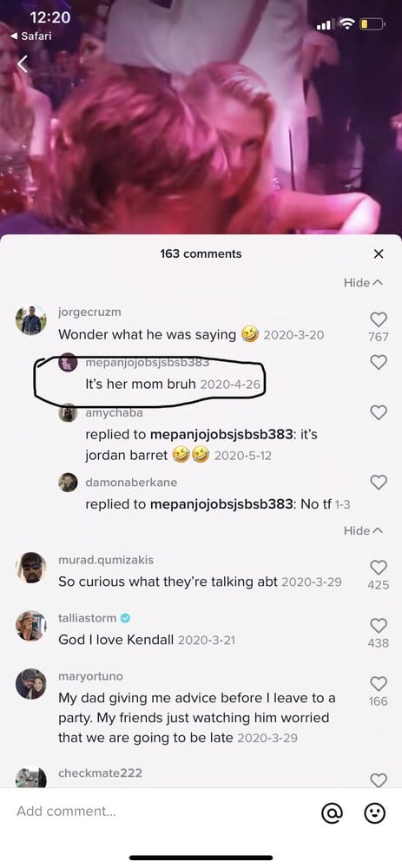Tap maryortuno's profile avatar
Viewport: 402px width, 868px height.
[31, 685]
